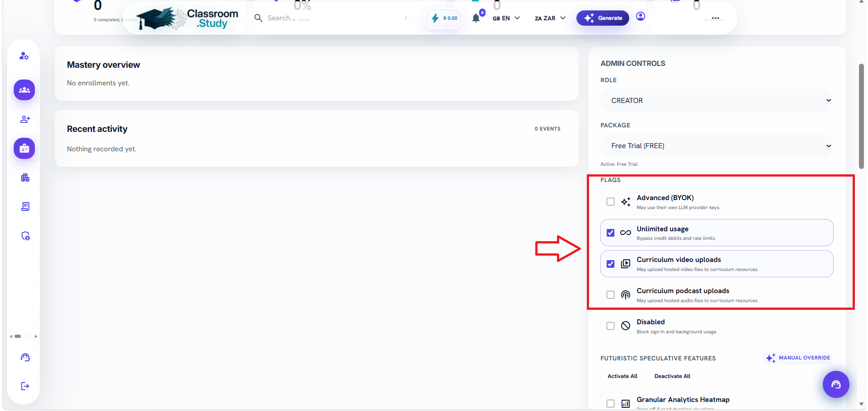Click the Generate button
Screen dimensions: 868x411
[603, 18]
